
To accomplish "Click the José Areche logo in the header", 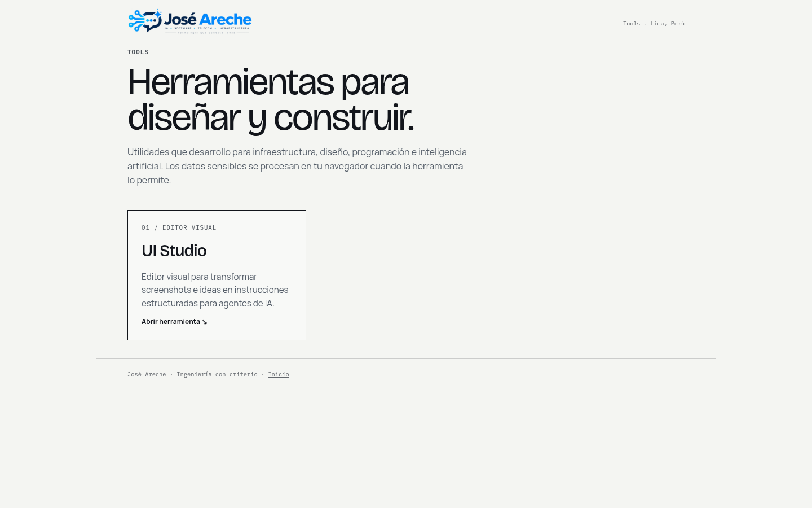I will [x=189, y=22].
